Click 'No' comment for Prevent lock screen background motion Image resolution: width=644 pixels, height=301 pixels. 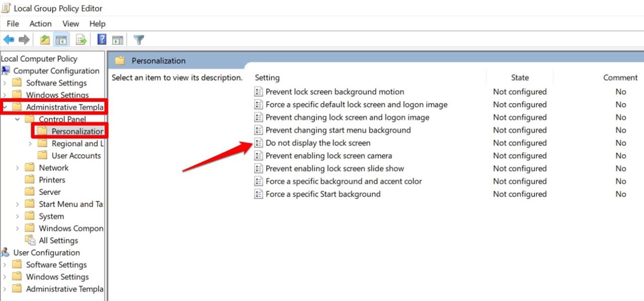(x=621, y=92)
